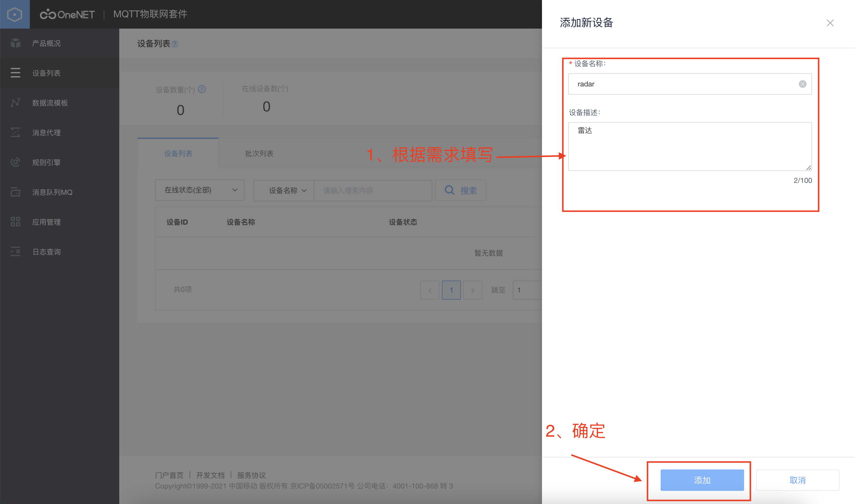Open the 开发文档 footer link
855x504 pixels.
tap(211, 475)
